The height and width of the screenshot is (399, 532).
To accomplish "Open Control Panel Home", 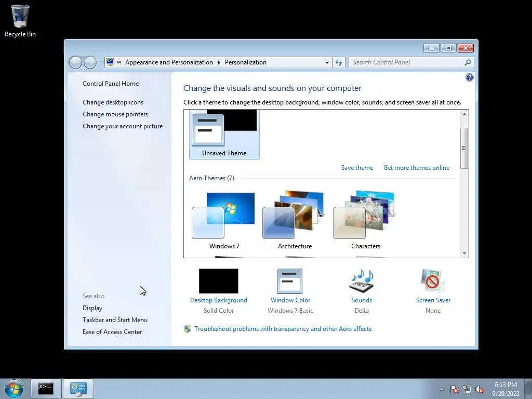I will [111, 84].
